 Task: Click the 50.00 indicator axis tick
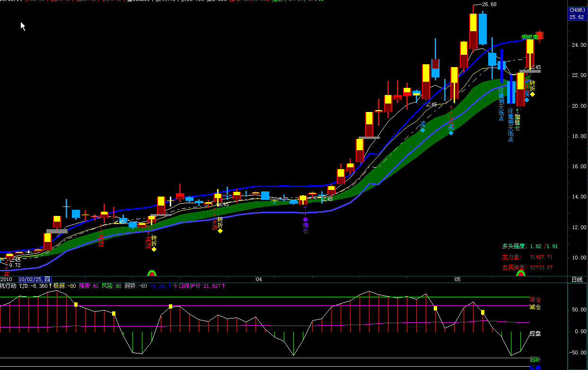(579, 310)
